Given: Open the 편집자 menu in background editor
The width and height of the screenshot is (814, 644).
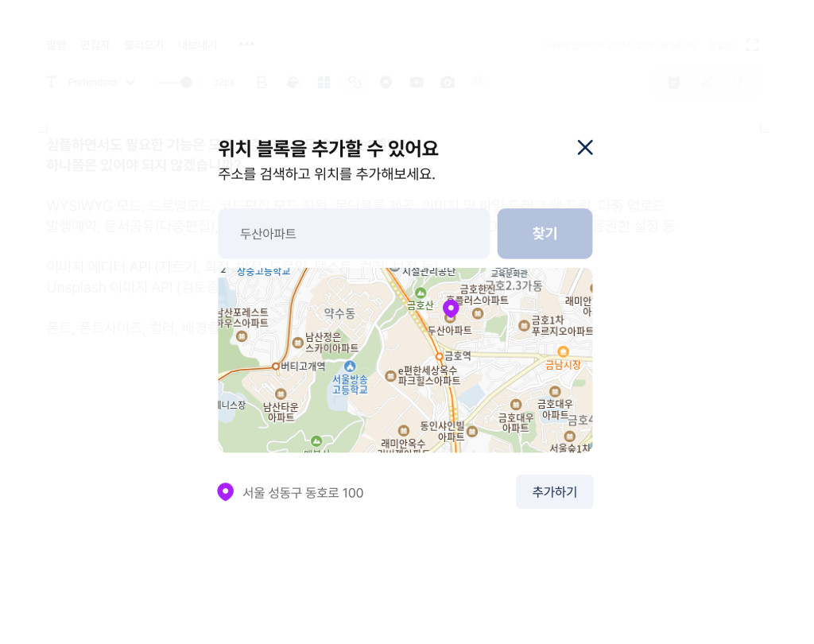Looking at the screenshot, I should [x=95, y=45].
